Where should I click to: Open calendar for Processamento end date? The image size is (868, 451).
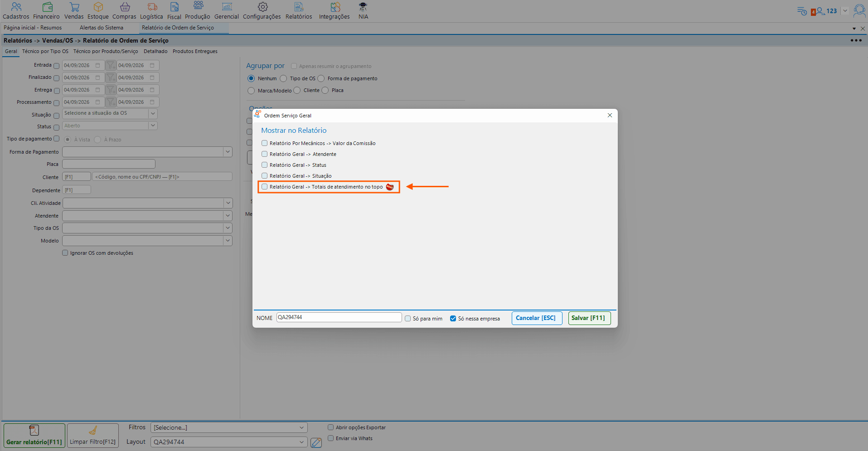click(152, 102)
